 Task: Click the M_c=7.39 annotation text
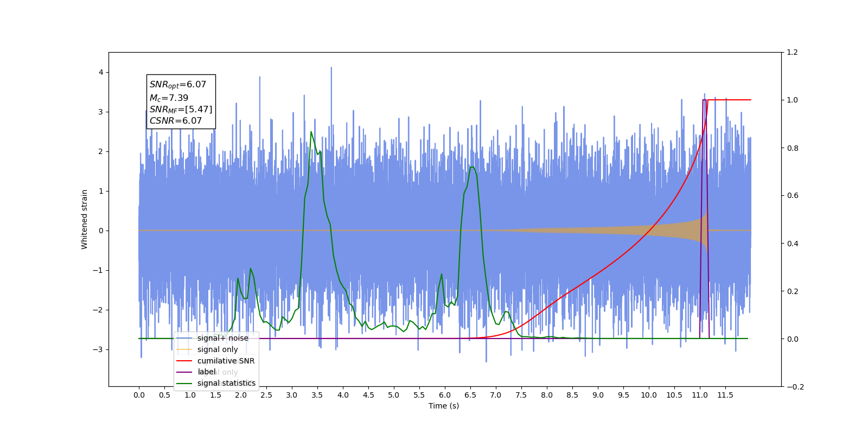(x=169, y=98)
